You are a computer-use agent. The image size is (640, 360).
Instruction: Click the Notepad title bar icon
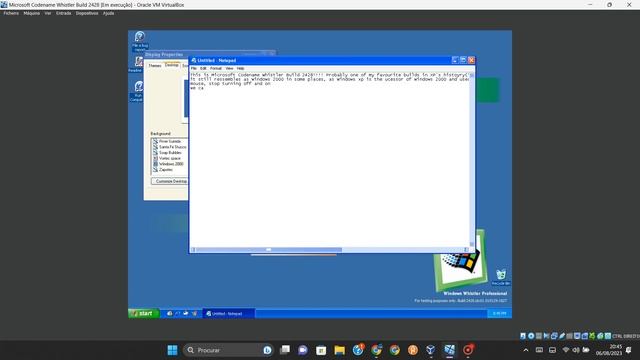194,60
